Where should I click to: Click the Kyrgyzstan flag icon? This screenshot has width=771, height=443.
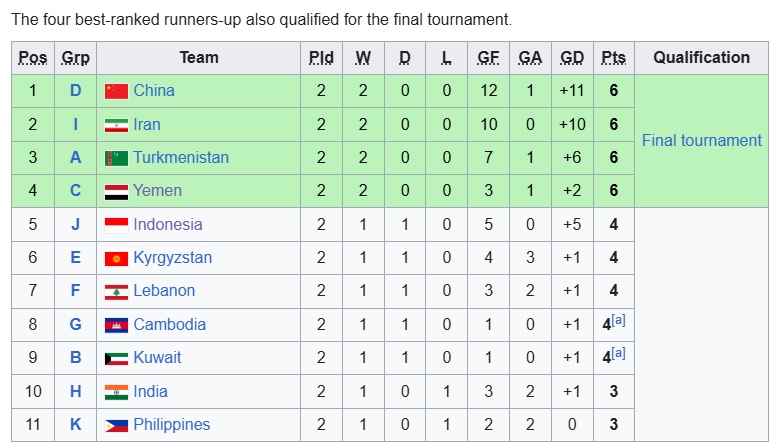coord(117,258)
